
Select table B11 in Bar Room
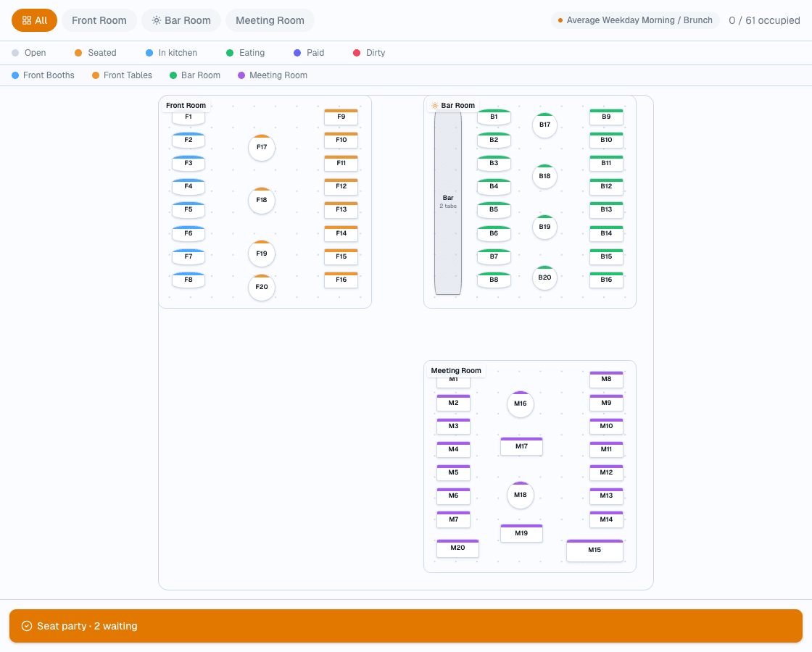(x=606, y=164)
